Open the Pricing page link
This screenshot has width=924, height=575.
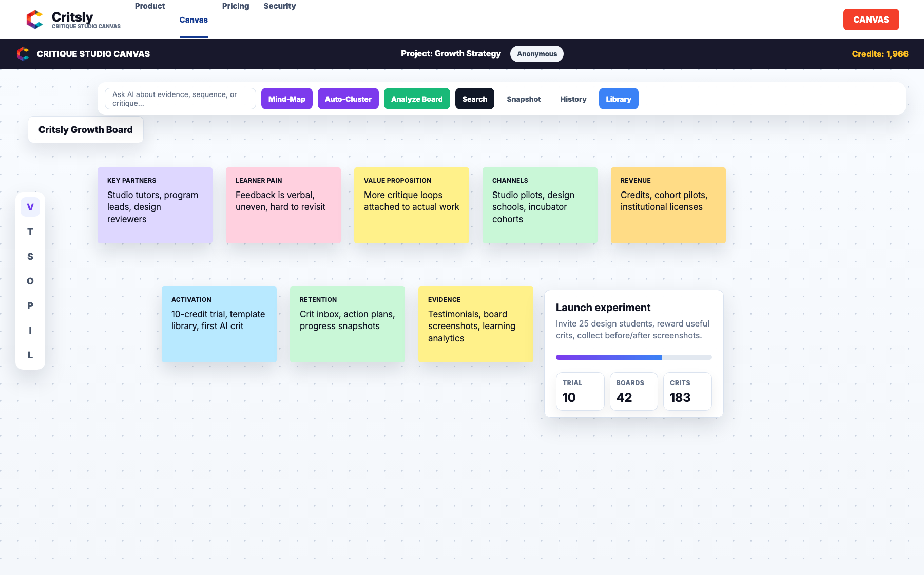tap(236, 6)
